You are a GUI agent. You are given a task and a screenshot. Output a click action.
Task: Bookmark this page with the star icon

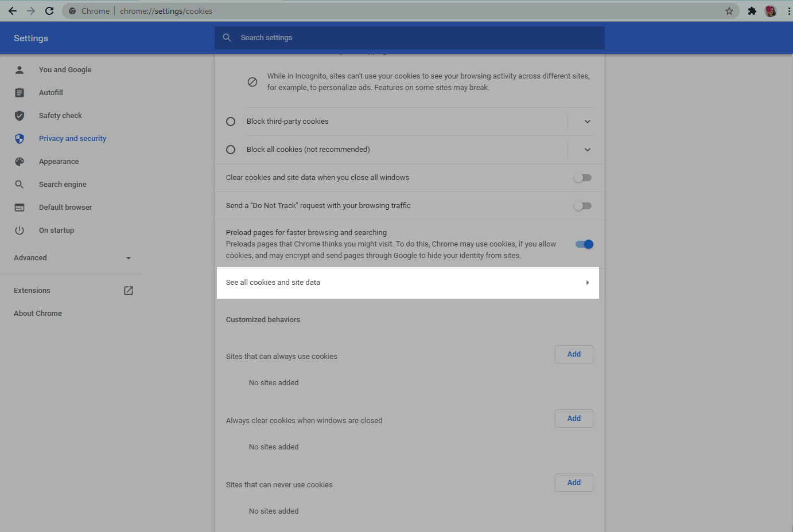pos(729,11)
